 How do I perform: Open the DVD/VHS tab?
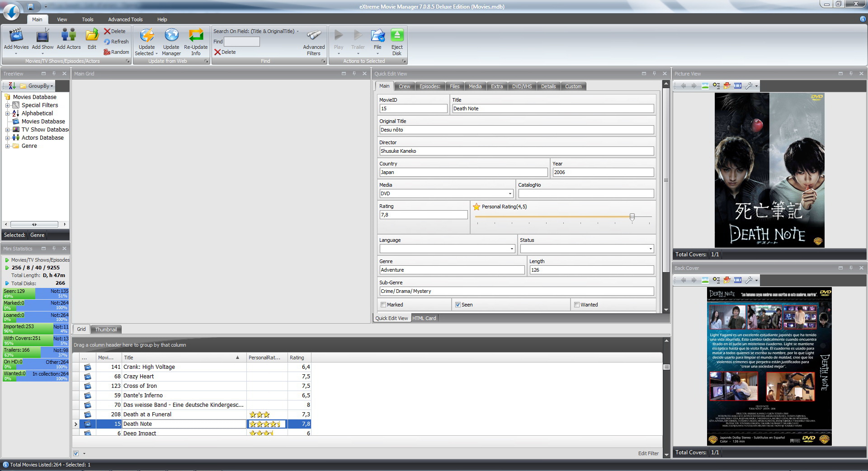tap(522, 86)
